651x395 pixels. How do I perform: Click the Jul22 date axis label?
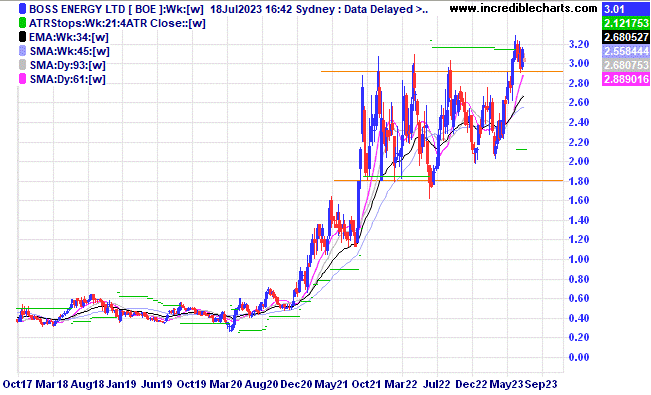[436, 384]
